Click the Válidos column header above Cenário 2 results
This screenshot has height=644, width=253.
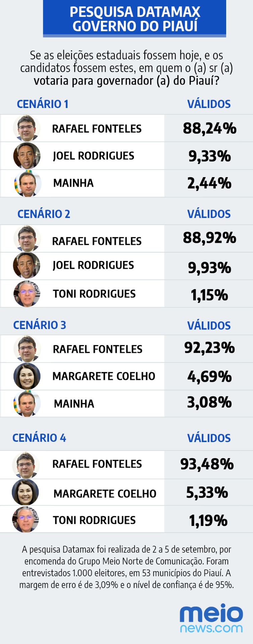pos(209,214)
